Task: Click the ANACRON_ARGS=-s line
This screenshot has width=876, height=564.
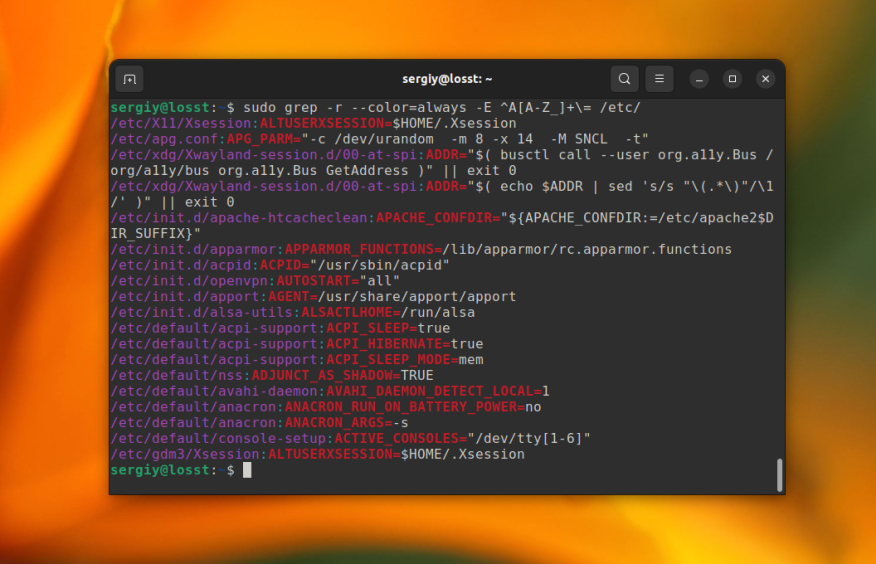Action: (x=260, y=422)
